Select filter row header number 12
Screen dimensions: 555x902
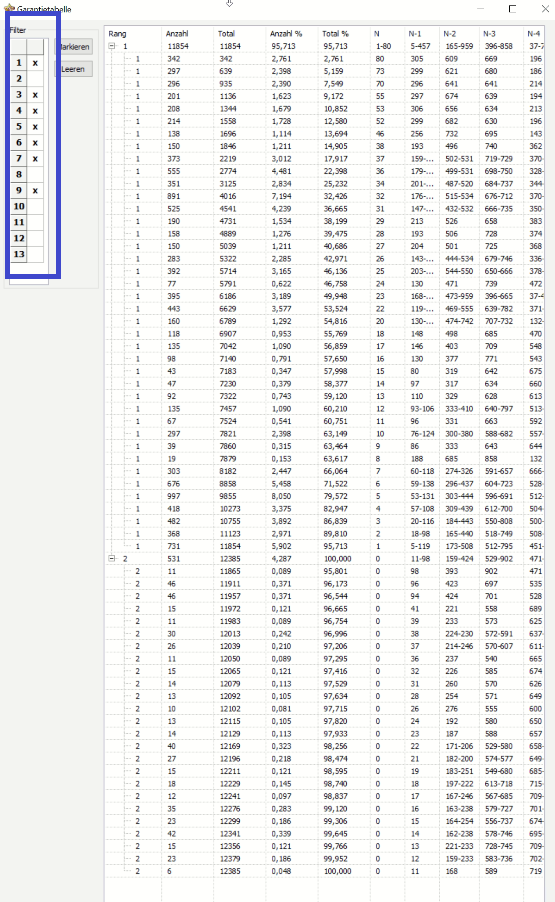pos(19,238)
